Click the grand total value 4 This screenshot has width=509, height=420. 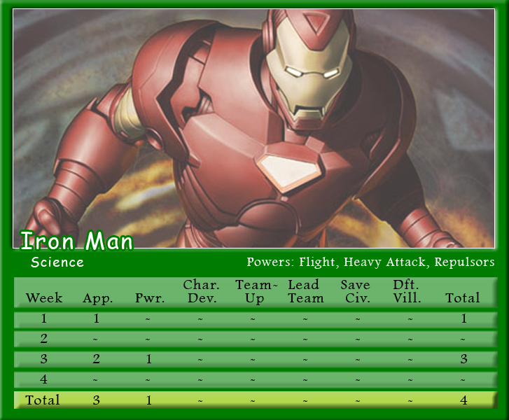463,400
